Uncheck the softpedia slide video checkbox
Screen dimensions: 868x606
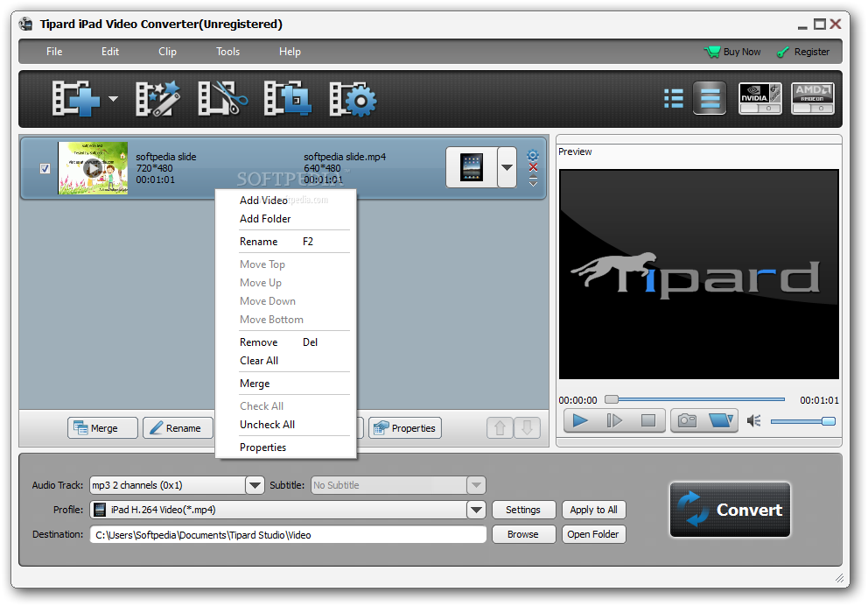(45, 168)
